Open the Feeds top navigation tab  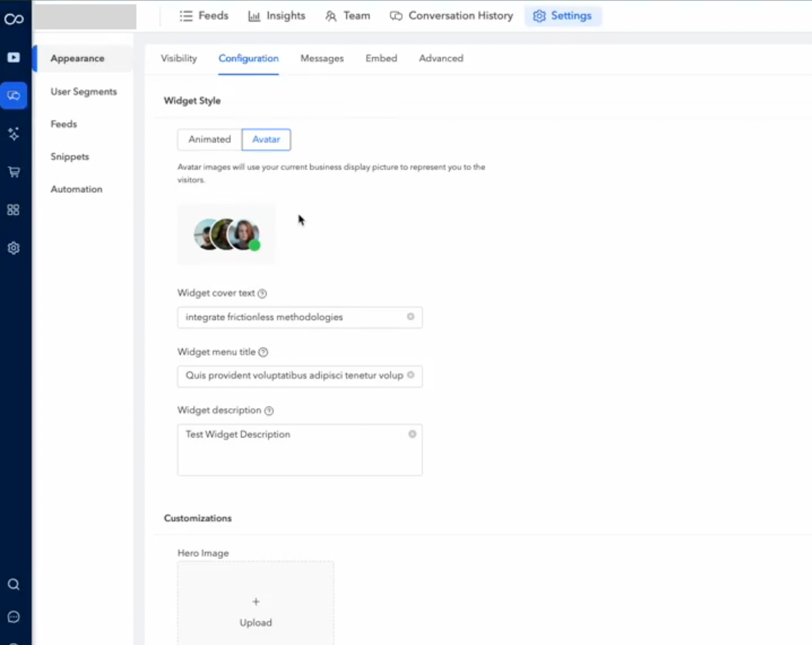click(204, 16)
